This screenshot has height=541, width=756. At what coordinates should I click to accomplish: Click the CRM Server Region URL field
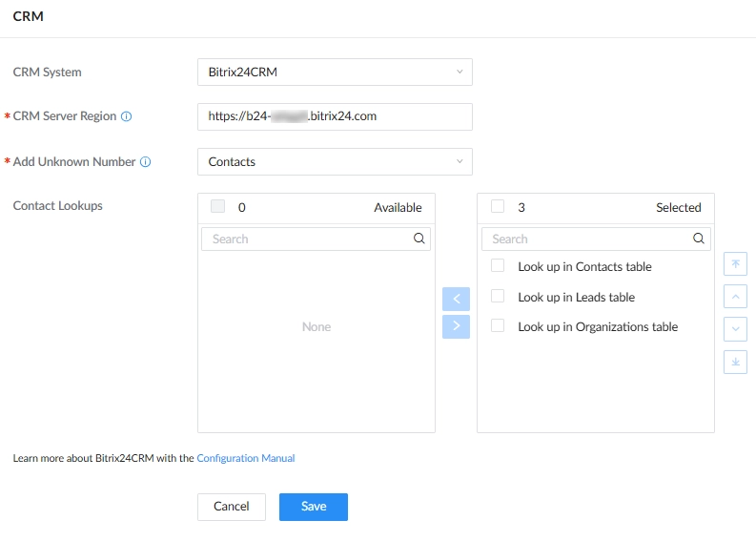pos(335,116)
